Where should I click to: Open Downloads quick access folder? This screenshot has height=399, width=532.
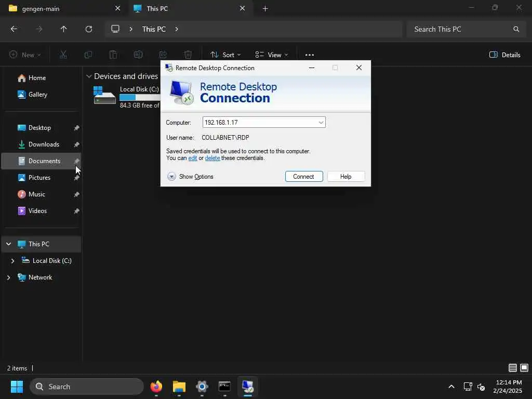[42, 144]
